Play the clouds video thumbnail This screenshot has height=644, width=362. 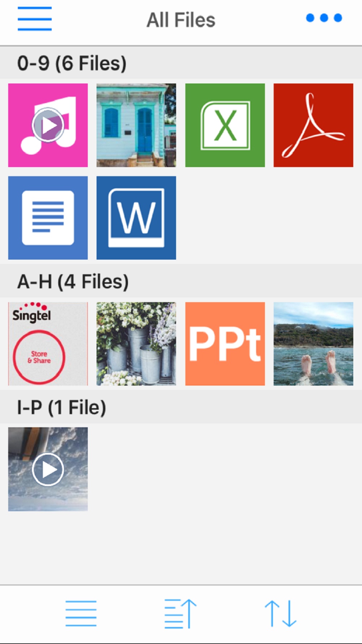click(x=48, y=469)
